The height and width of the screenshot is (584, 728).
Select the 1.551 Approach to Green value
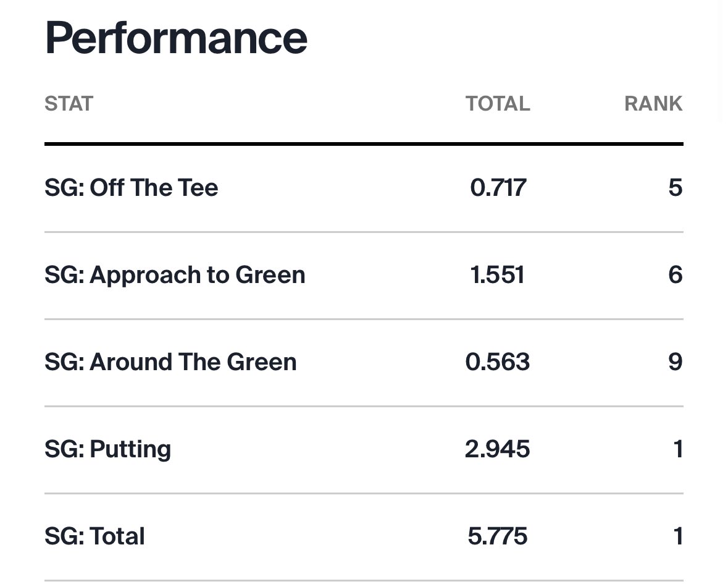(x=498, y=275)
